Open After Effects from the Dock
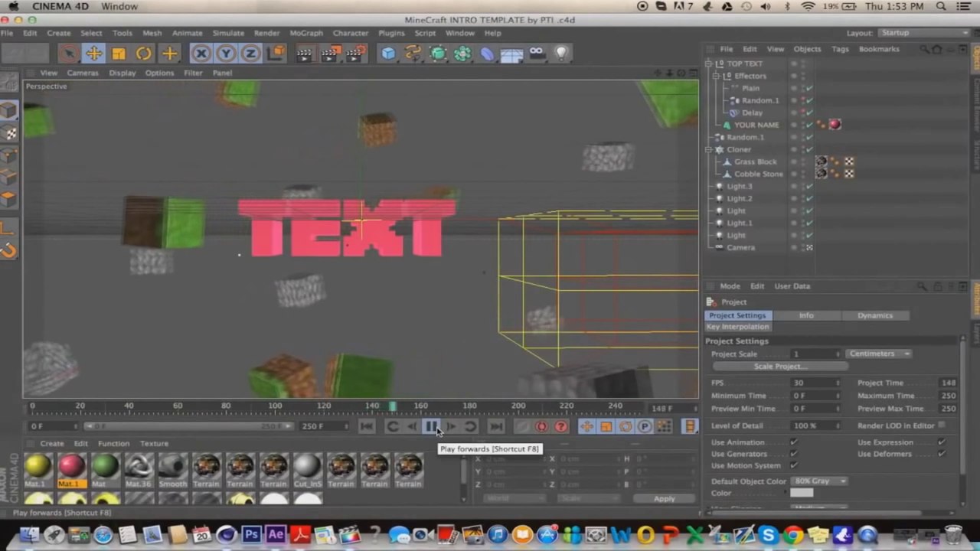980x551 pixels. coord(276,535)
